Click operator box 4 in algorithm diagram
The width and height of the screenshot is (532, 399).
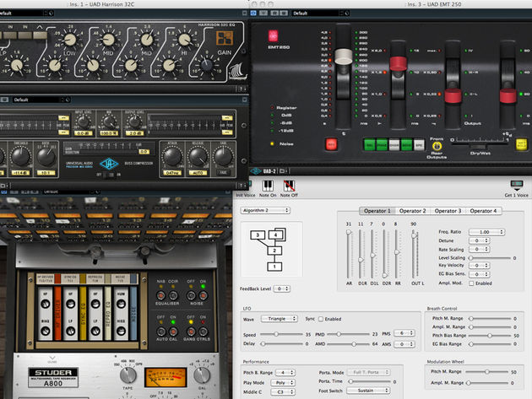point(275,235)
